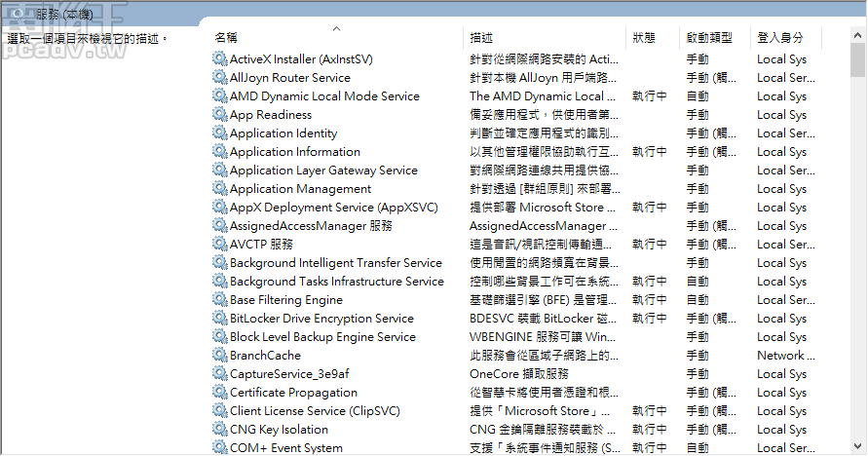The height and width of the screenshot is (456, 868).
Task: Click the gear icon of AMD Dynamic Local Mode Service
Action: point(220,95)
